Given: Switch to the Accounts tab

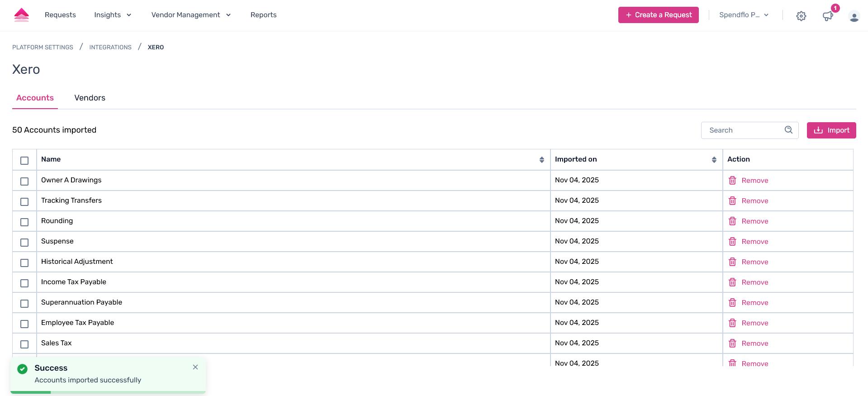Looking at the screenshot, I should click(x=35, y=98).
